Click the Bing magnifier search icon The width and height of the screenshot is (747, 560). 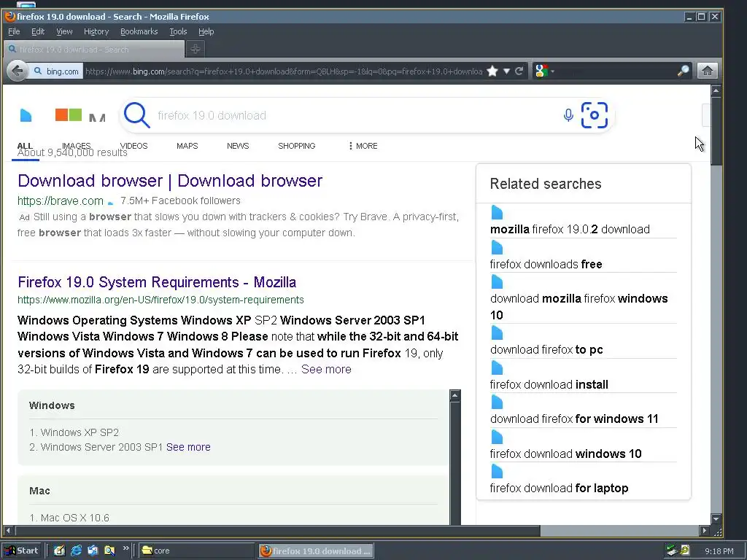coord(136,115)
